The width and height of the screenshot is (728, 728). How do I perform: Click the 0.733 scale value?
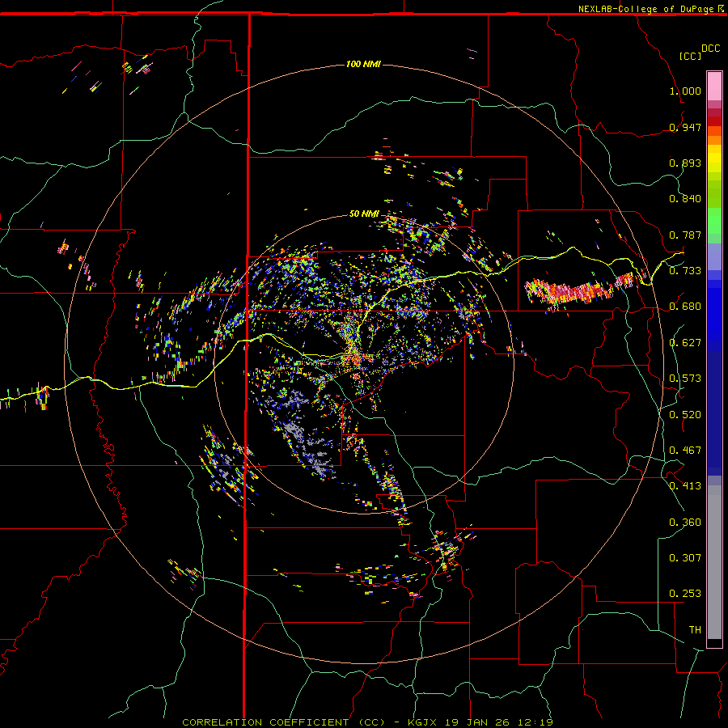685,270
